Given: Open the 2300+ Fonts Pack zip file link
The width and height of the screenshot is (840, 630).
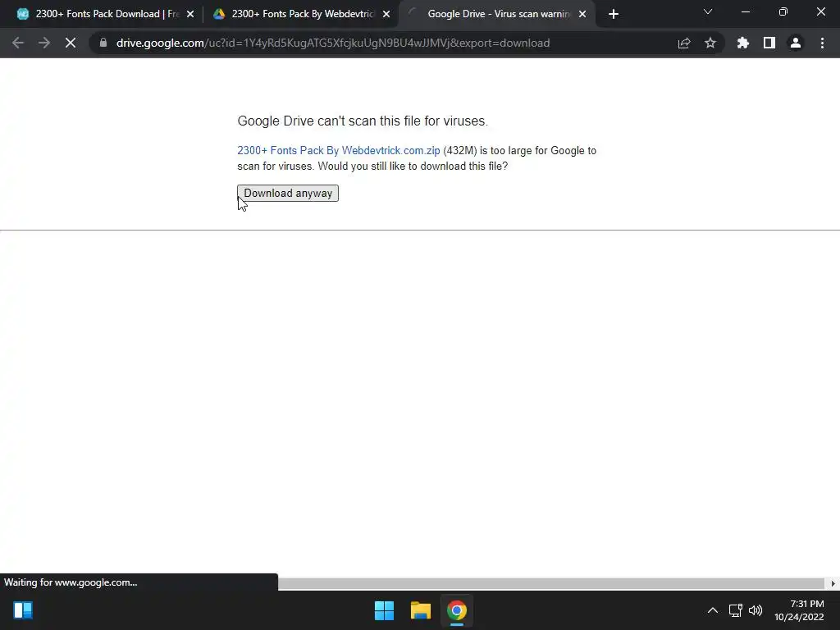Looking at the screenshot, I should (339, 151).
